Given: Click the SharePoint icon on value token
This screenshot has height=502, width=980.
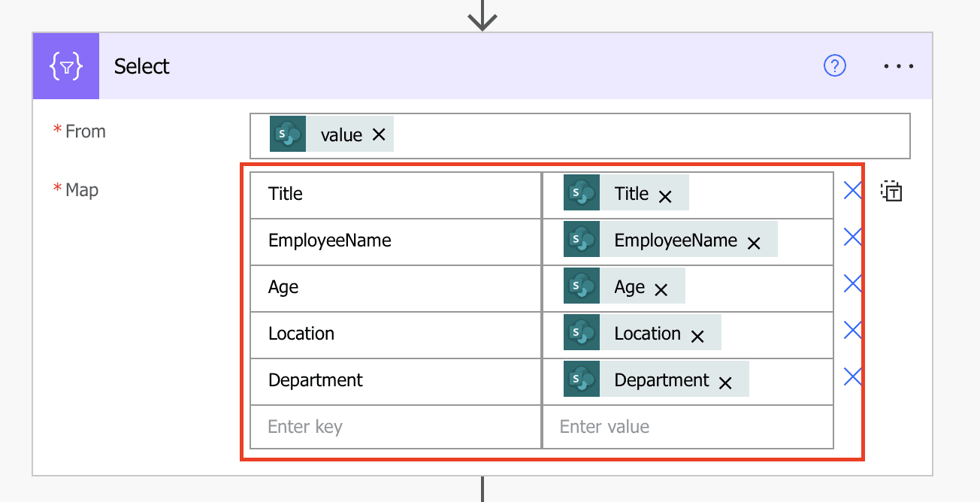Looking at the screenshot, I should [x=288, y=135].
